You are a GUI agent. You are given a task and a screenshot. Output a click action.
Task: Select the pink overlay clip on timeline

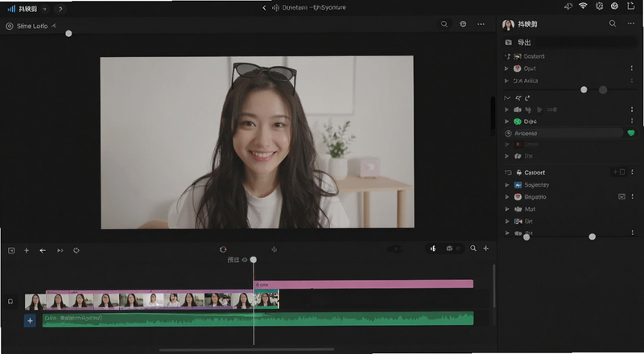tap(364, 284)
